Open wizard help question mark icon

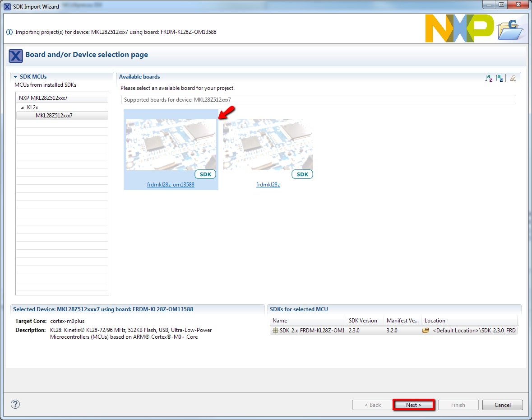[x=15, y=404]
